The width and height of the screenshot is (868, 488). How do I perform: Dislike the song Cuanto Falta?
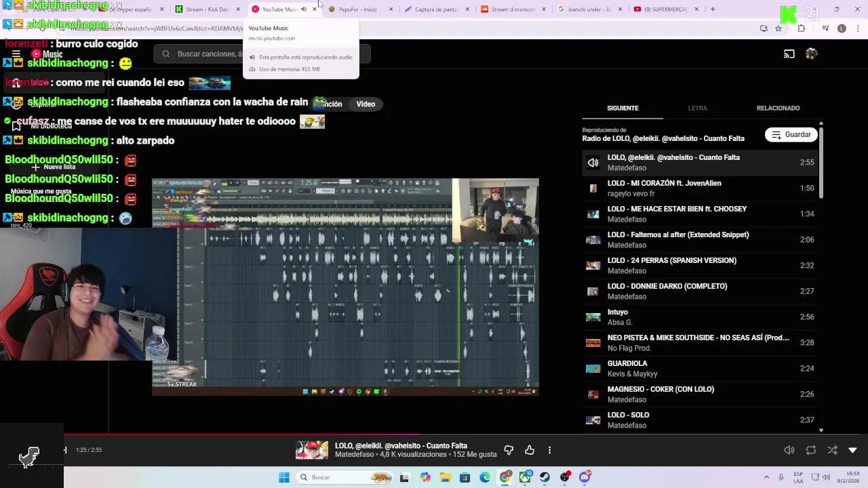[509, 450]
